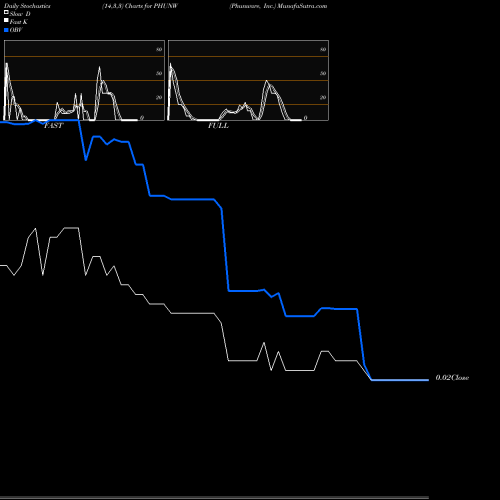Click the 50 axis label in FULL chart
The image size is (500, 500).
point(323,73)
